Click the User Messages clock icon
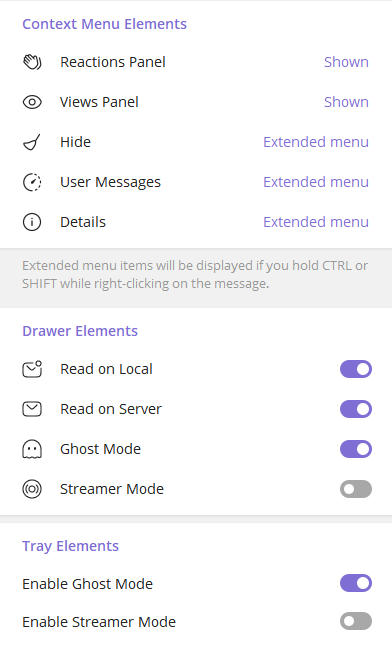Screen dimensions: 392x646 [32, 182]
